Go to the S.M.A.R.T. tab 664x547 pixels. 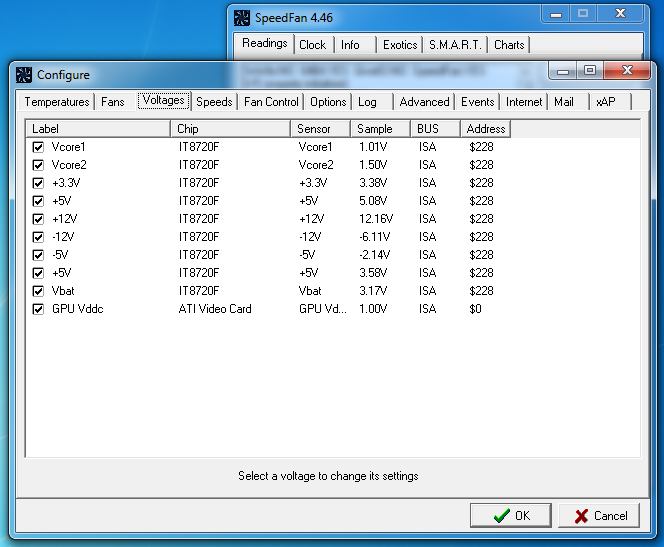point(455,45)
